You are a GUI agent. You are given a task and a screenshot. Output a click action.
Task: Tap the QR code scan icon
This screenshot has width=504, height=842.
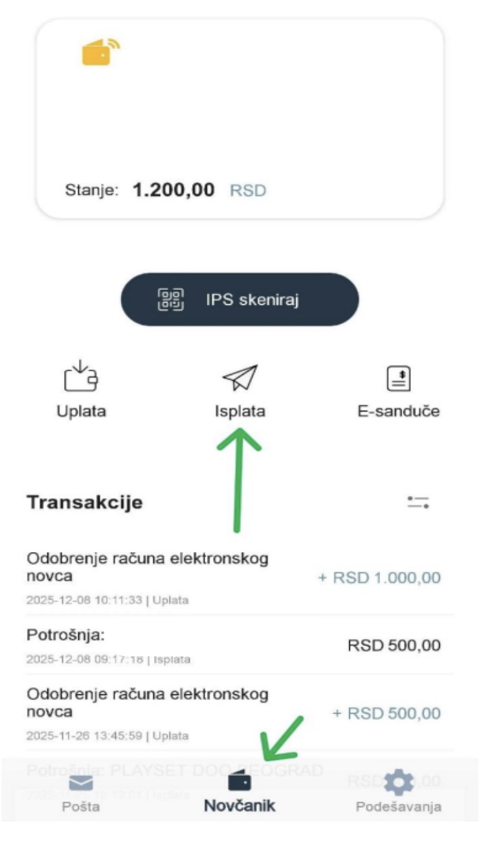[171, 300]
